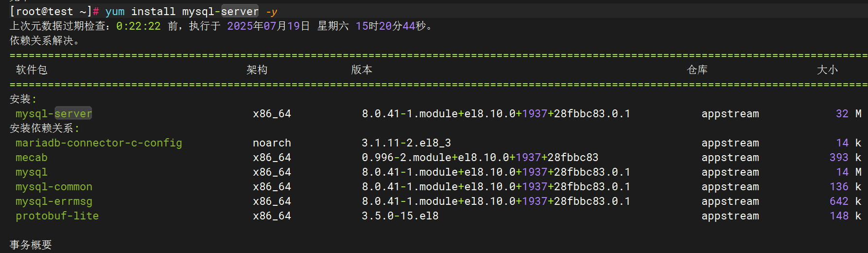Image resolution: width=868 pixels, height=253 pixels.
Task: Click the x86_64 value in mysql-server row
Action: (x=272, y=114)
